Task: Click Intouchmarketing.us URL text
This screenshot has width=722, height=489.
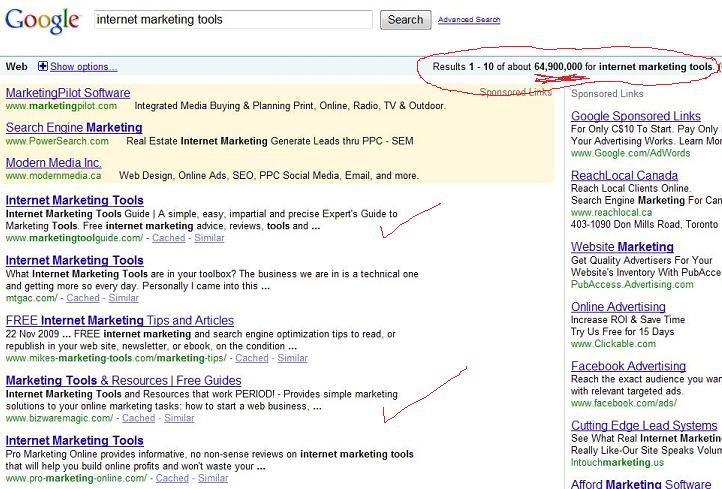Action: pyautogui.click(x=617, y=462)
